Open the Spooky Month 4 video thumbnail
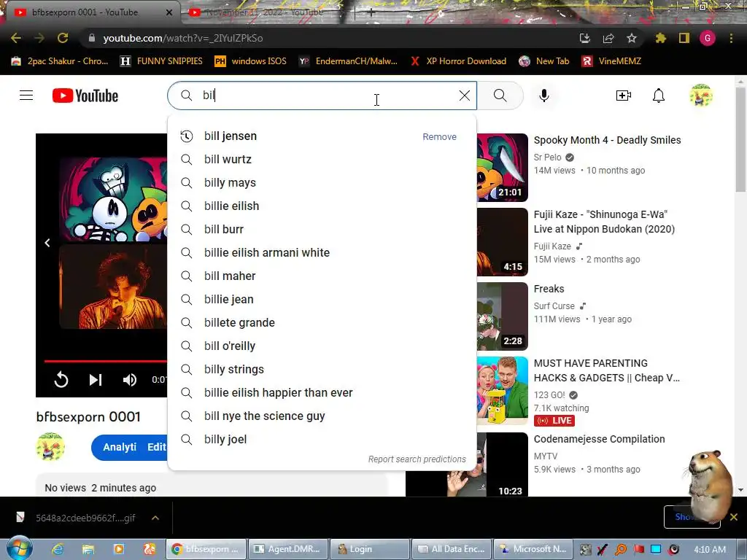The height and width of the screenshot is (560, 747). (502, 167)
